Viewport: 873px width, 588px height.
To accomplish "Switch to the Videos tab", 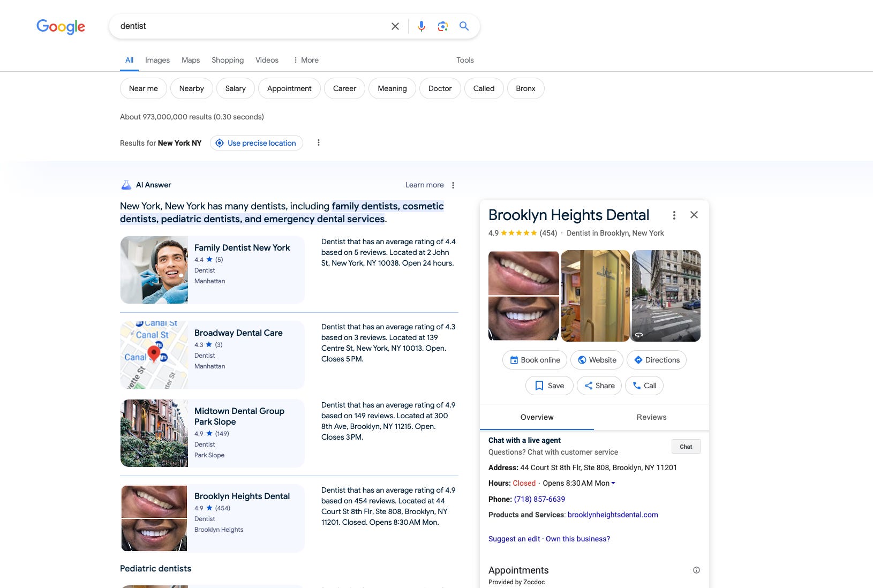I will pyautogui.click(x=267, y=60).
